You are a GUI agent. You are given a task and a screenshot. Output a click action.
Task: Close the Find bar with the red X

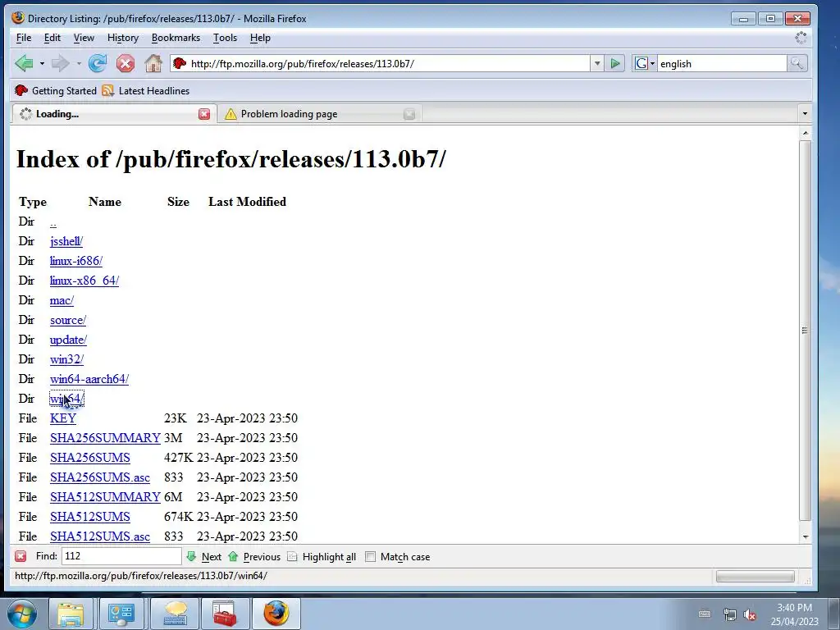point(21,556)
